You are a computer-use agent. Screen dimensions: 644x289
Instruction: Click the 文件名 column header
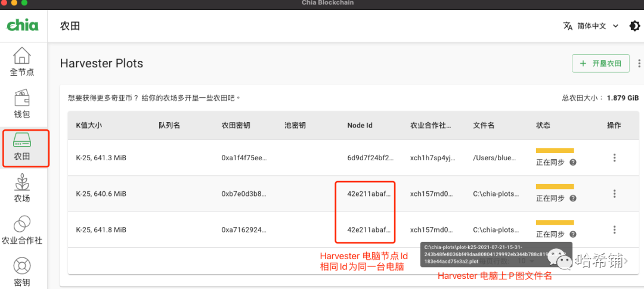484,126
